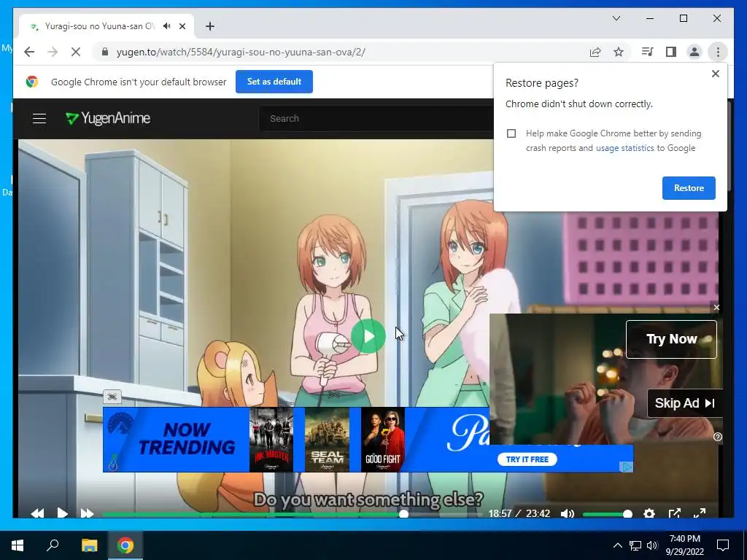Close the Yuragi-sou no Yuuna-san tab
The height and width of the screenshot is (560, 747).
tap(182, 26)
